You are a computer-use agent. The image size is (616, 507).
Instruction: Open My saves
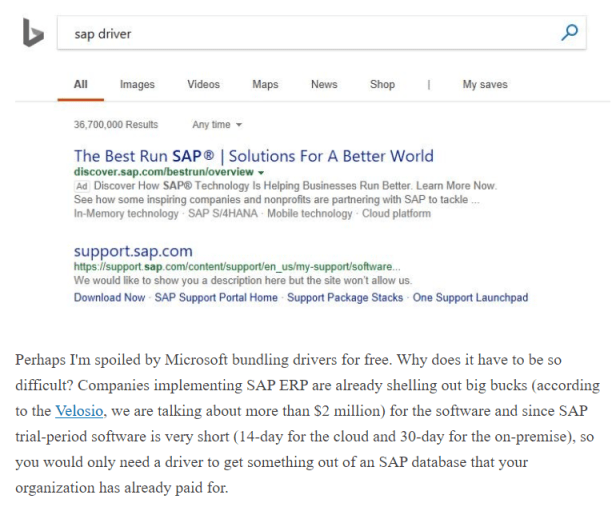(485, 84)
